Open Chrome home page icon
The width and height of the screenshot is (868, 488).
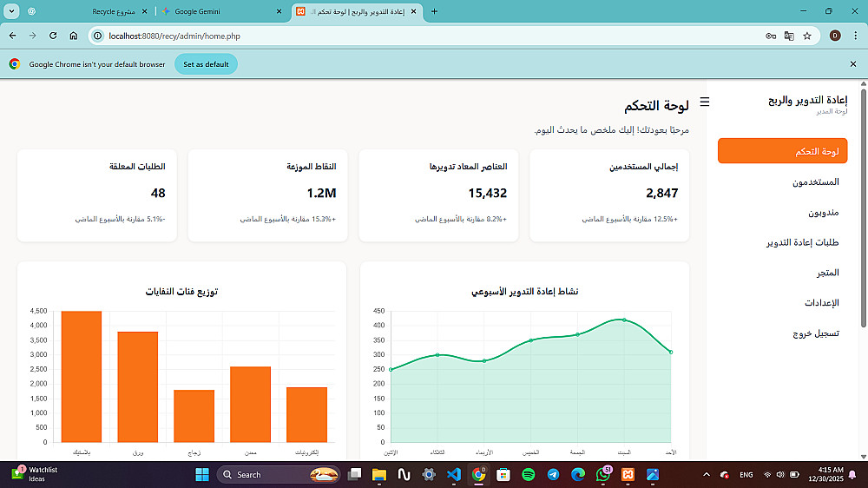74,36
